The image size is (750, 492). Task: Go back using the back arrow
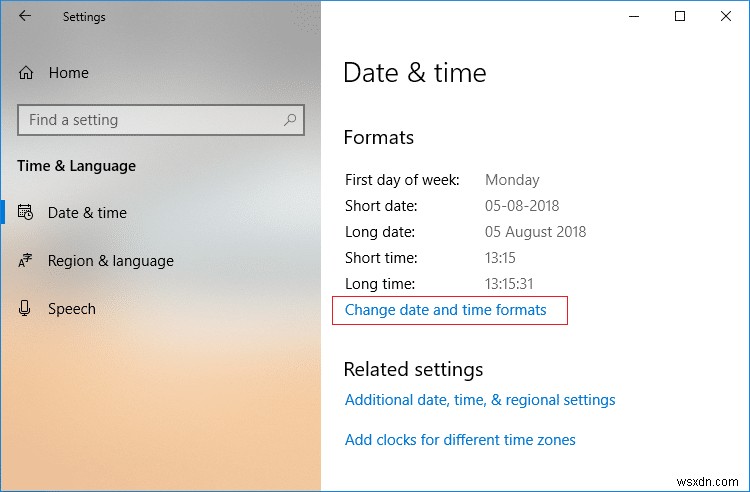pos(24,17)
